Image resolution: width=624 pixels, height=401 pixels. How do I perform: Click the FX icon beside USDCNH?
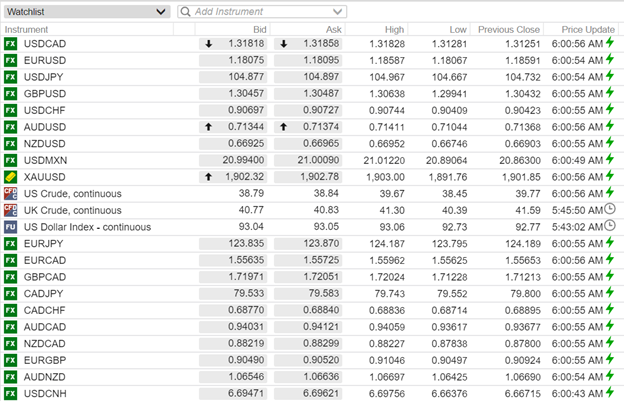(x=11, y=391)
